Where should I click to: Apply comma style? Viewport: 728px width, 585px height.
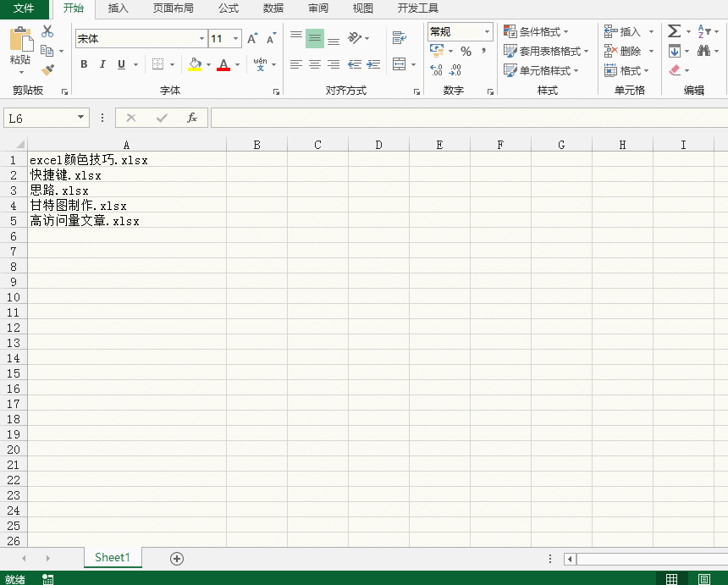click(x=484, y=50)
